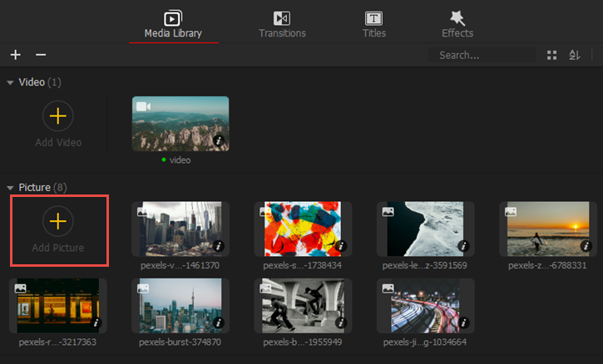Click the Add Video button
The image size is (603, 364).
pos(58,124)
